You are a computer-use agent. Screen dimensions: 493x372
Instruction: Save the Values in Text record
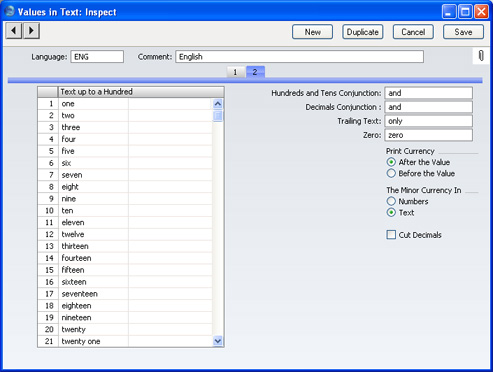pyautogui.click(x=463, y=32)
